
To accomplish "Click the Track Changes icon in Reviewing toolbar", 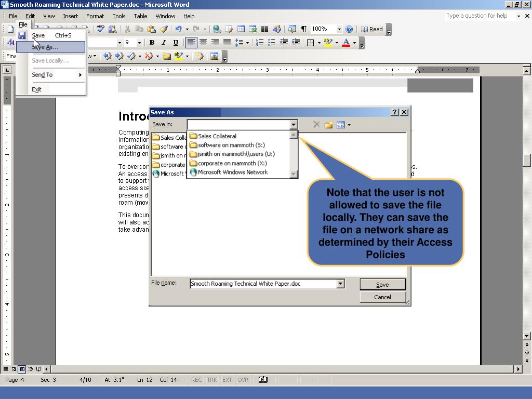I will (x=199, y=56).
